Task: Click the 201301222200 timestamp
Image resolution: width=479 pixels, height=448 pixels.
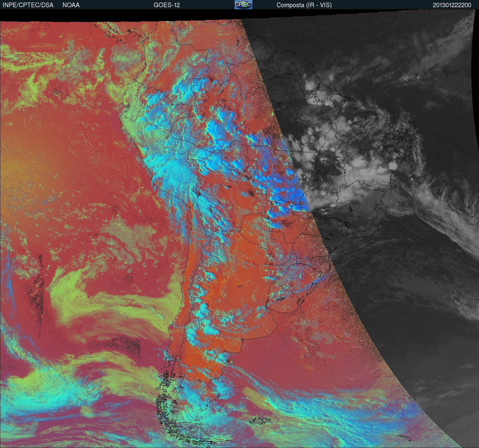Action: click(x=452, y=5)
